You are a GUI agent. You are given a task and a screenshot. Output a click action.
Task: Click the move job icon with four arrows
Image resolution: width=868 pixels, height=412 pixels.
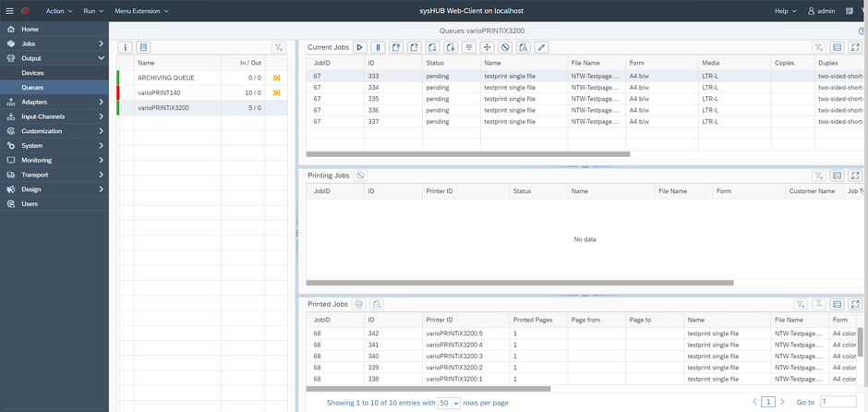click(x=488, y=48)
